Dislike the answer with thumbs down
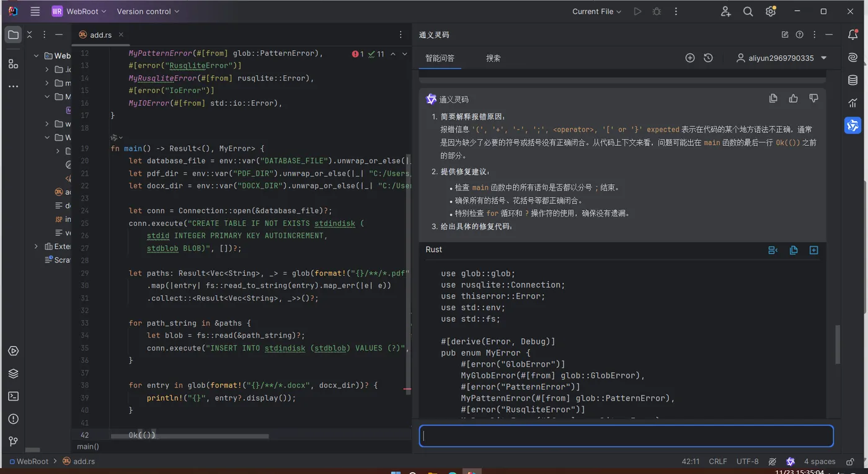This screenshot has height=474, width=868. coord(813,98)
